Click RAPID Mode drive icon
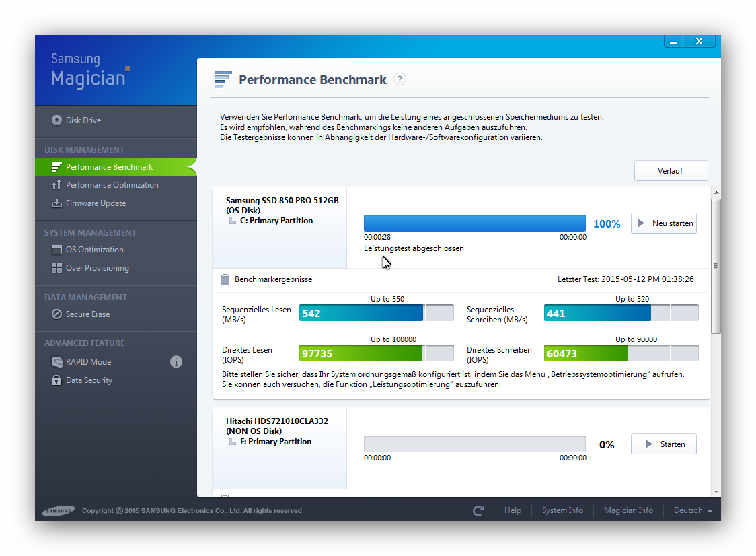This screenshot has width=756, height=556. (x=56, y=362)
